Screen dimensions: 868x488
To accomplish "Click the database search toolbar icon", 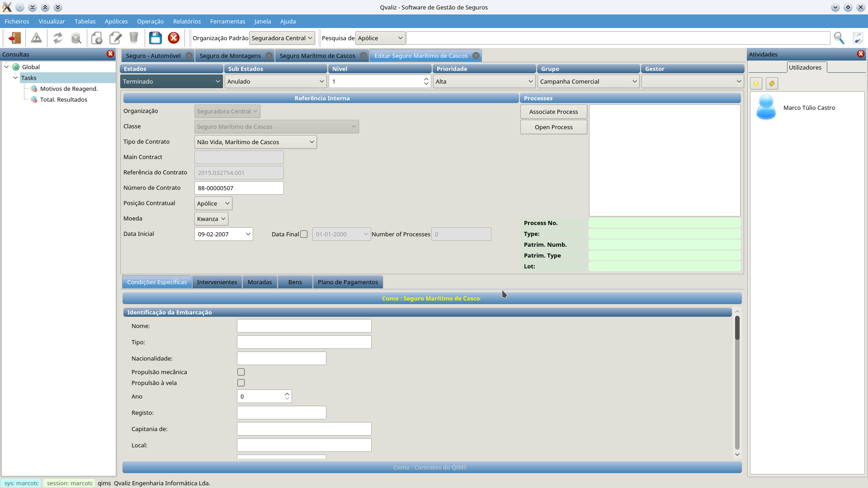I will point(76,38).
